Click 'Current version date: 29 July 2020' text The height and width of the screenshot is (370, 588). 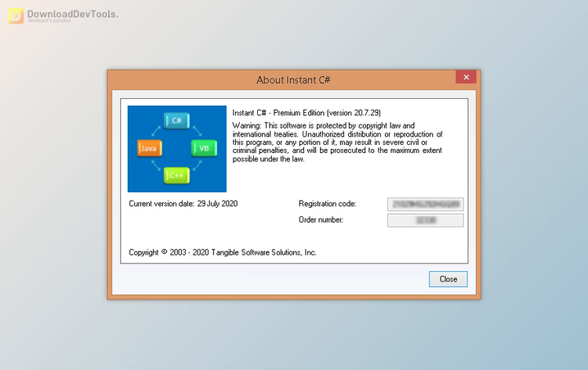183,204
